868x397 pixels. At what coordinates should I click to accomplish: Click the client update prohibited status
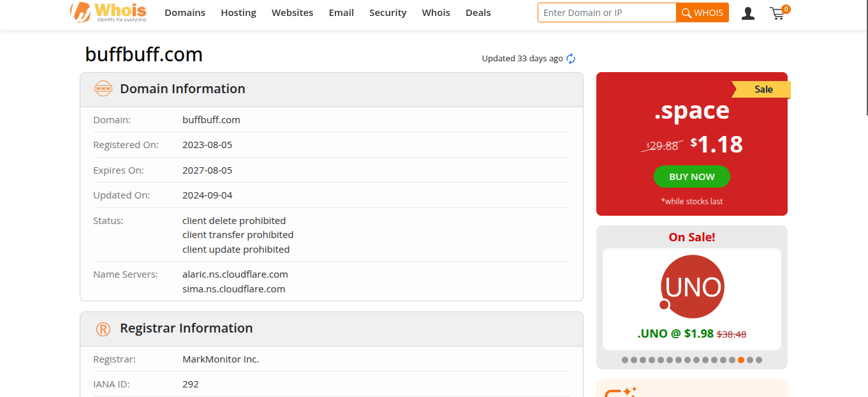tap(236, 250)
